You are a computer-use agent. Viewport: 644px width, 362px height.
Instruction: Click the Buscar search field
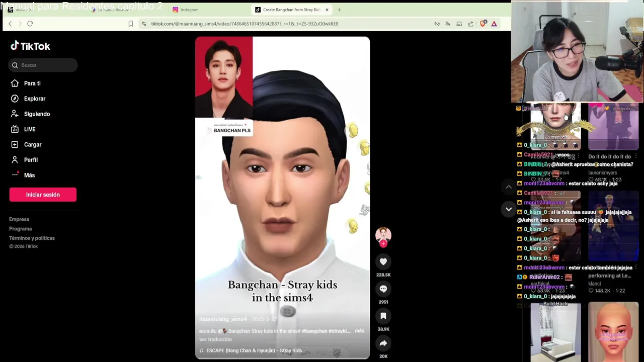43,65
